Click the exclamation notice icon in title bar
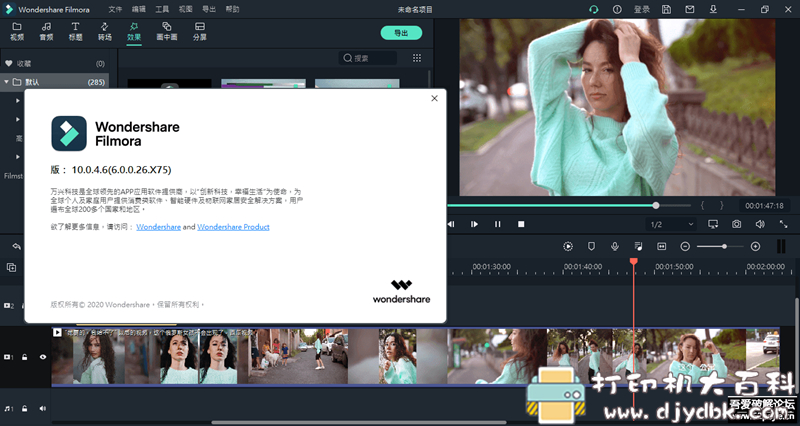 click(x=617, y=9)
